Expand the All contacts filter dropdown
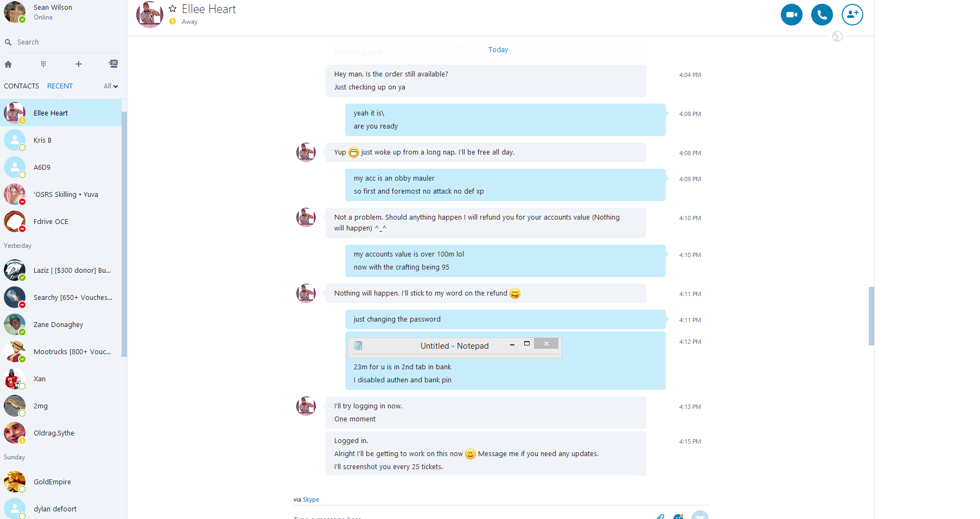 point(111,86)
